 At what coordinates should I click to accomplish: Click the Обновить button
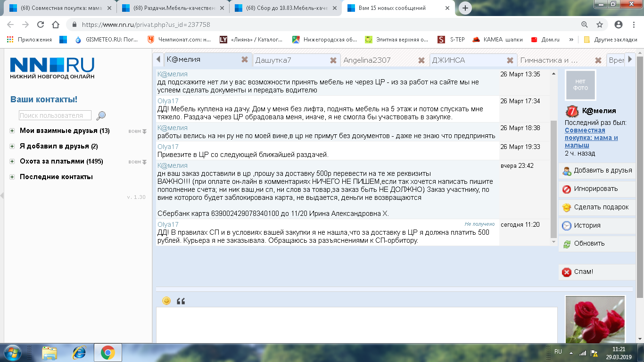597,244
